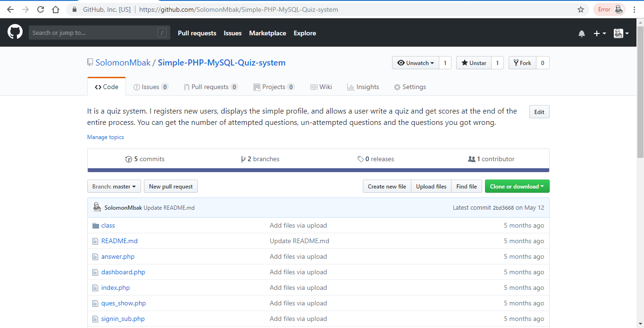Screen dimensions: 644x328
Task: Focus the Search or jump to field
Action: click(94, 33)
